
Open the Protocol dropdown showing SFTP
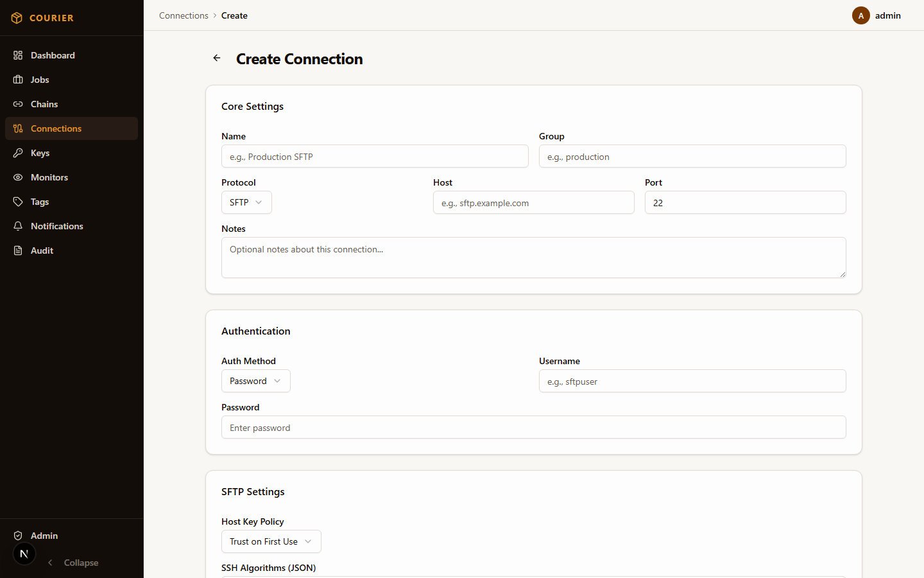pos(246,202)
